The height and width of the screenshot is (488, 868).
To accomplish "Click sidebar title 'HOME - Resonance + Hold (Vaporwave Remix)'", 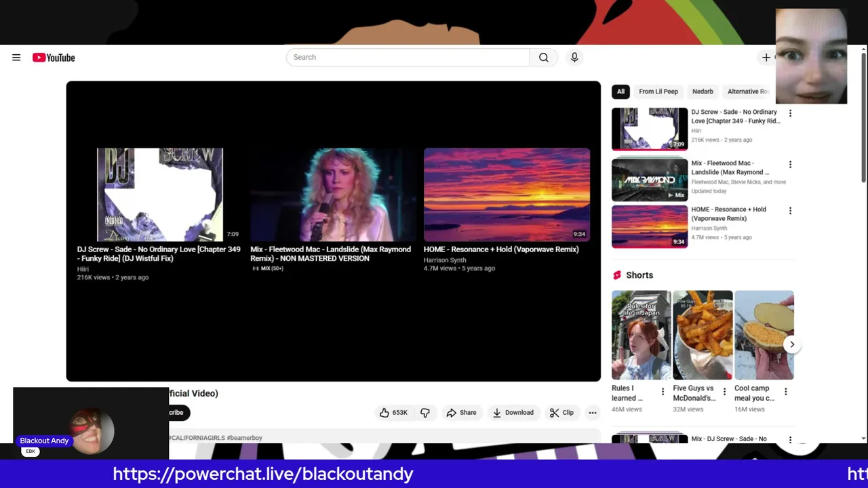I will click(x=729, y=213).
